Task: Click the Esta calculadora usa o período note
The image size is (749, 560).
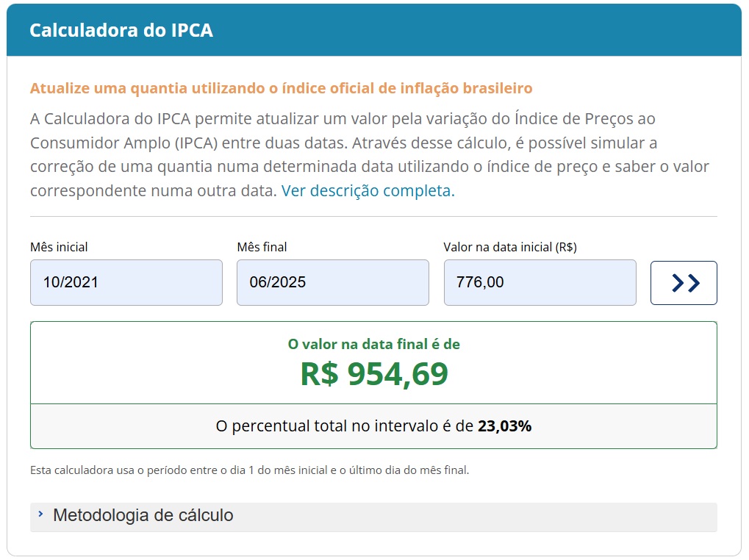Action: click(249, 470)
